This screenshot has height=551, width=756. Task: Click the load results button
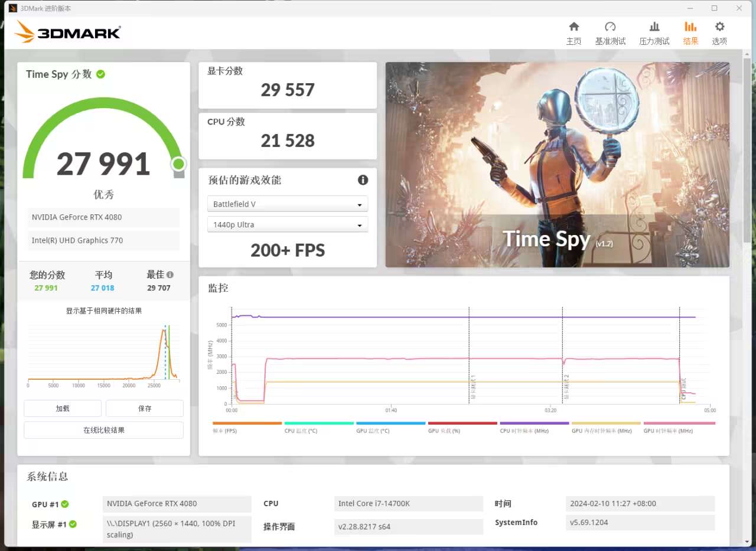tap(62, 408)
